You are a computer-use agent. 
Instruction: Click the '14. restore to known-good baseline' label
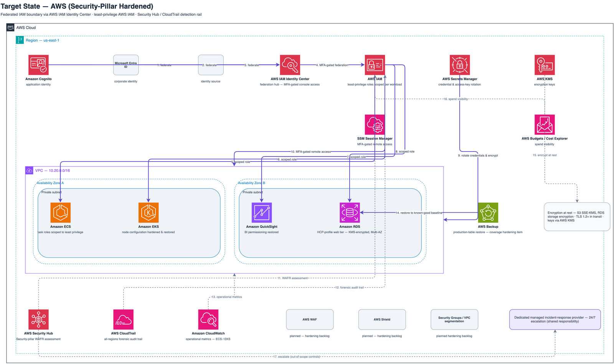419,213
